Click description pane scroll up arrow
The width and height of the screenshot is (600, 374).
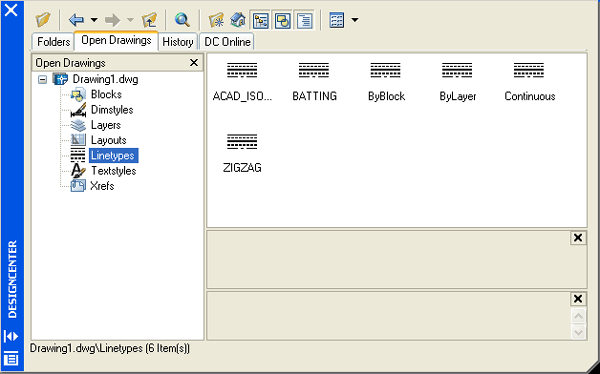click(578, 316)
